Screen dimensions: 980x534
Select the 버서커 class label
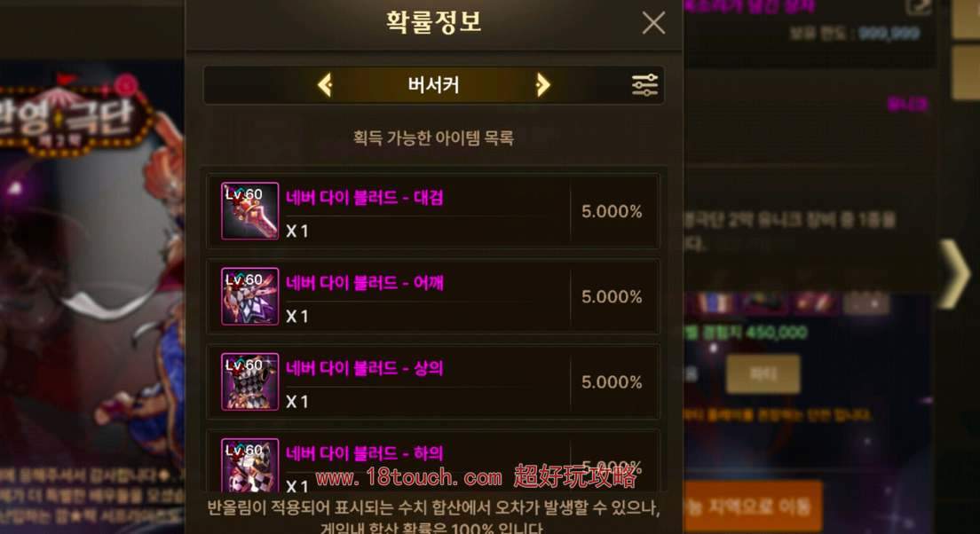pyautogui.click(x=433, y=84)
